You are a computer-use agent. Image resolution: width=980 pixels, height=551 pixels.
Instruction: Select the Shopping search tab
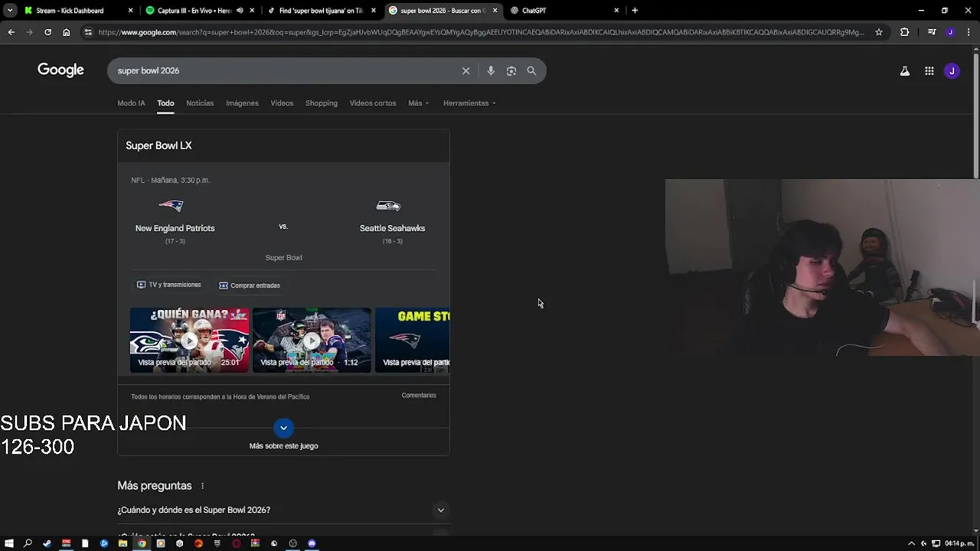[322, 103]
